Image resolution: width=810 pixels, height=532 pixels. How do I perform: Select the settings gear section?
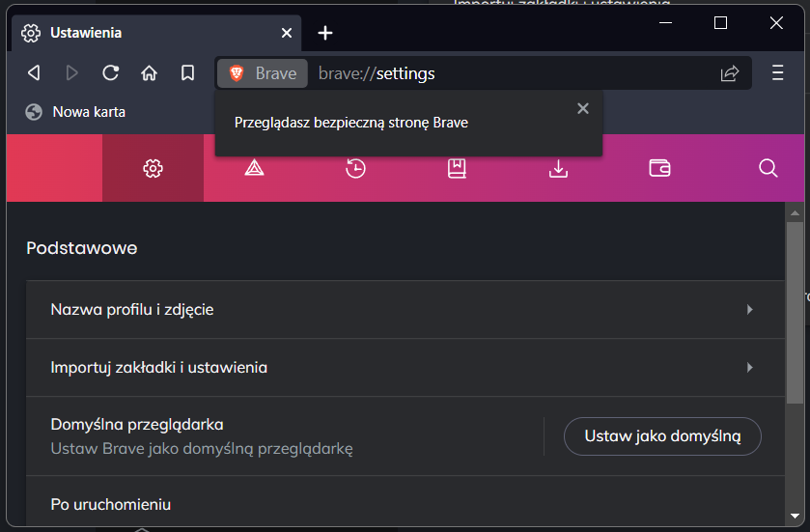click(x=153, y=168)
